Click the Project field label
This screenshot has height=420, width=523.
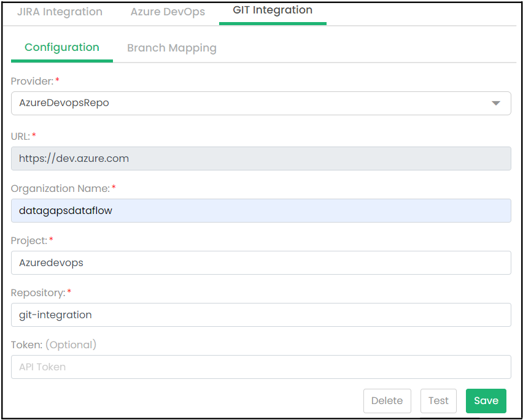pos(28,240)
